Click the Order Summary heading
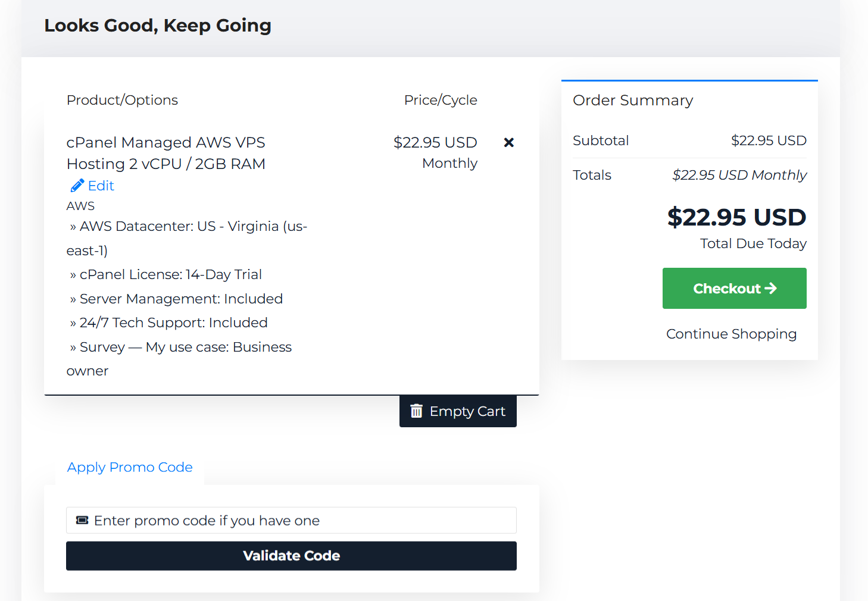The width and height of the screenshot is (868, 601). tap(633, 100)
